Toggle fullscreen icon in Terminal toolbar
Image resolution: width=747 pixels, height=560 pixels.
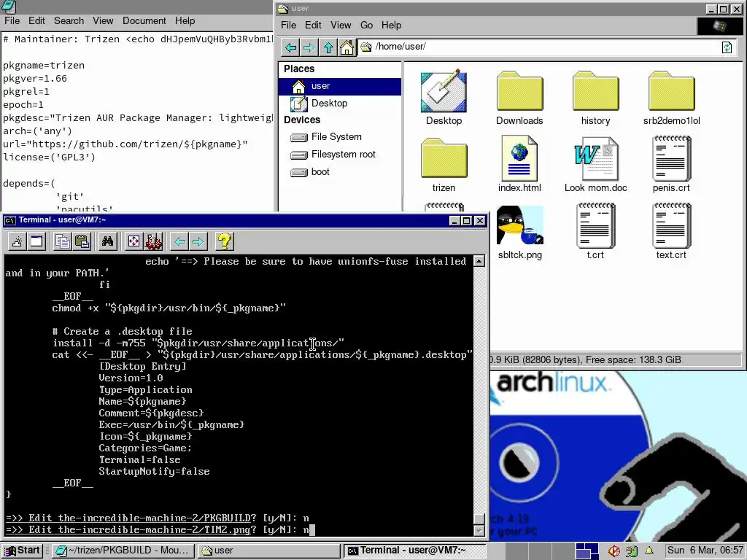point(134,241)
